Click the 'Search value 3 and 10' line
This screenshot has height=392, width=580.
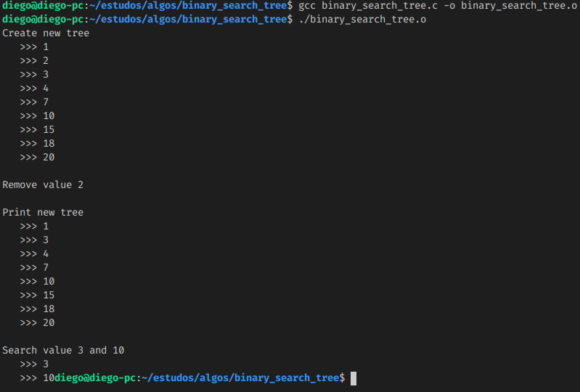tap(63, 350)
